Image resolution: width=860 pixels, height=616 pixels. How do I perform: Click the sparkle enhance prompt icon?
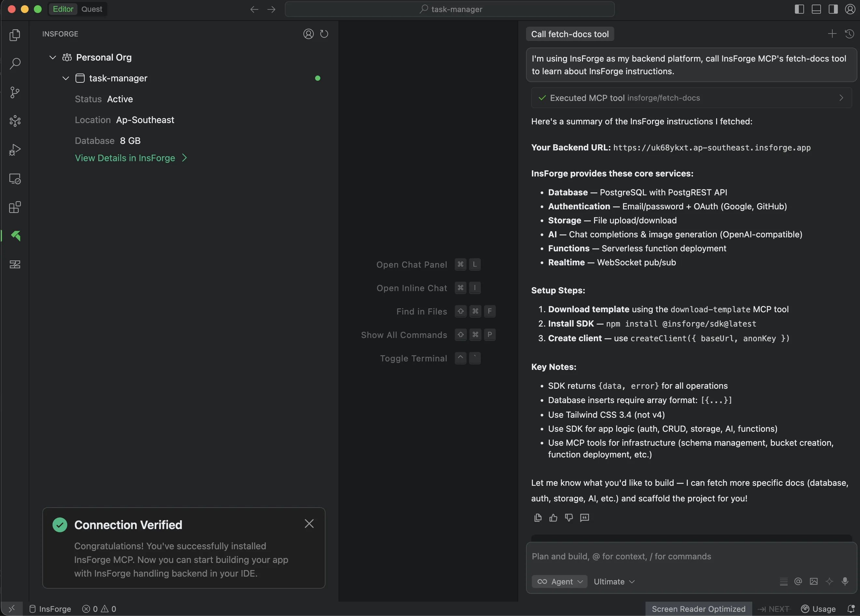pyautogui.click(x=829, y=581)
